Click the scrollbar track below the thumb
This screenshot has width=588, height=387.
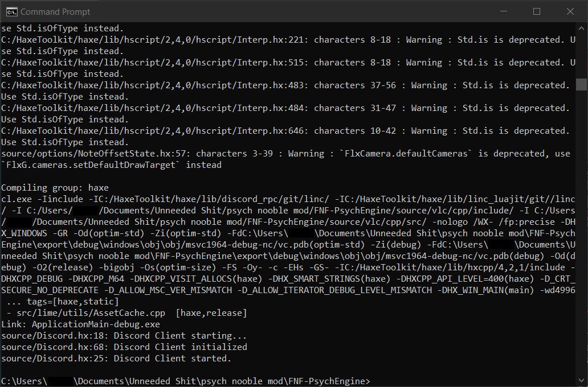tap(582, 228)
